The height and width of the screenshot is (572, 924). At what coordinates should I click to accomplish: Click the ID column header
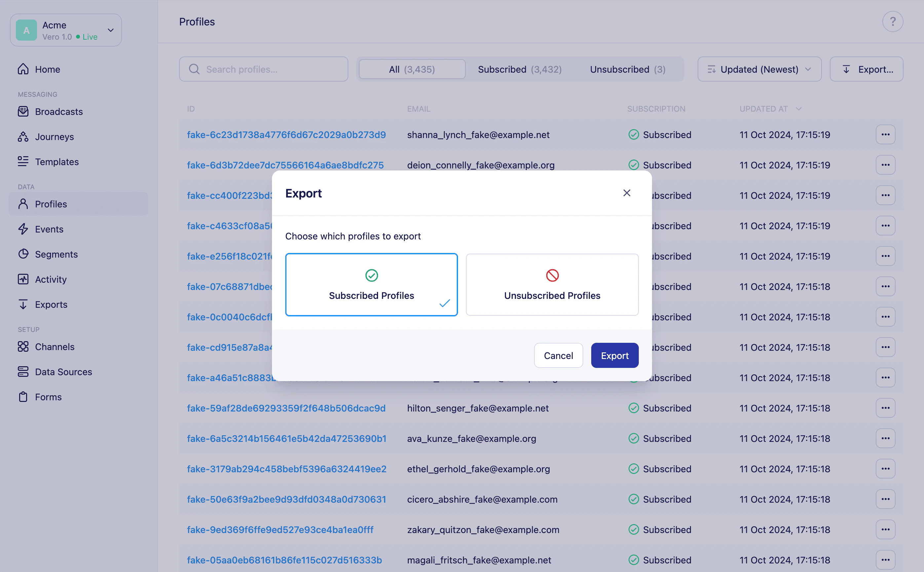click(191, 109)
